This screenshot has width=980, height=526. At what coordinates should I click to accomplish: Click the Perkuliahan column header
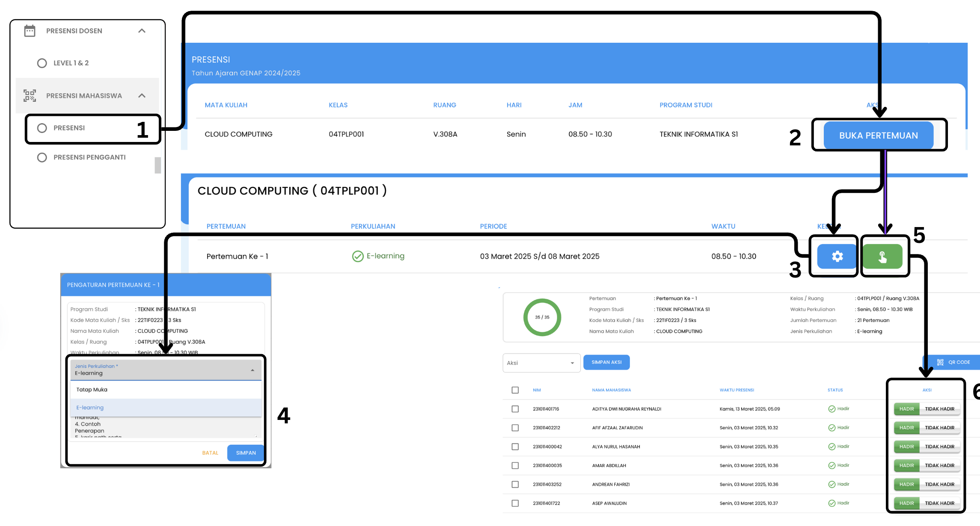coord(373,226)
